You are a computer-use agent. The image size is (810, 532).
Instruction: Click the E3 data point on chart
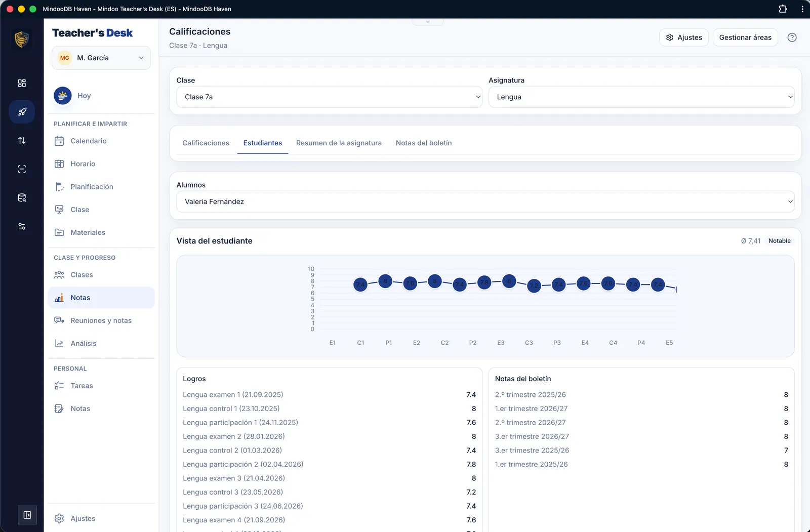point(509,281)
